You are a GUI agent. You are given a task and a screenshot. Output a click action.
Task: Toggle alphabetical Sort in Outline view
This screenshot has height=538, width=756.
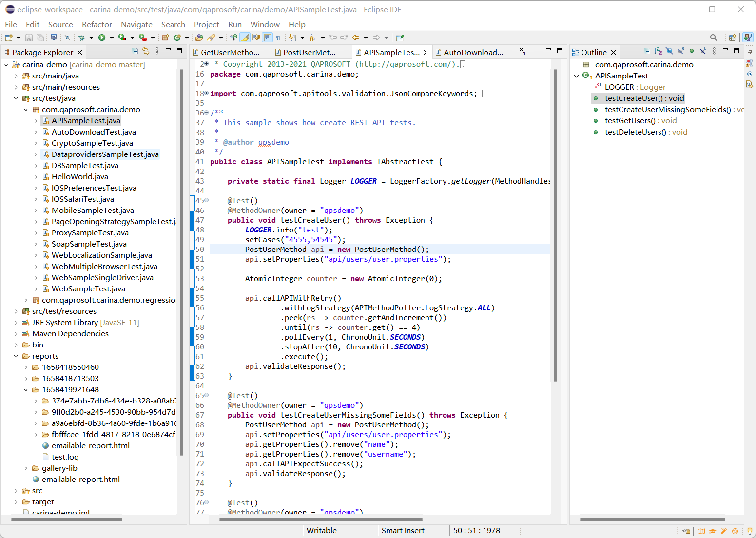click(658, 51)
